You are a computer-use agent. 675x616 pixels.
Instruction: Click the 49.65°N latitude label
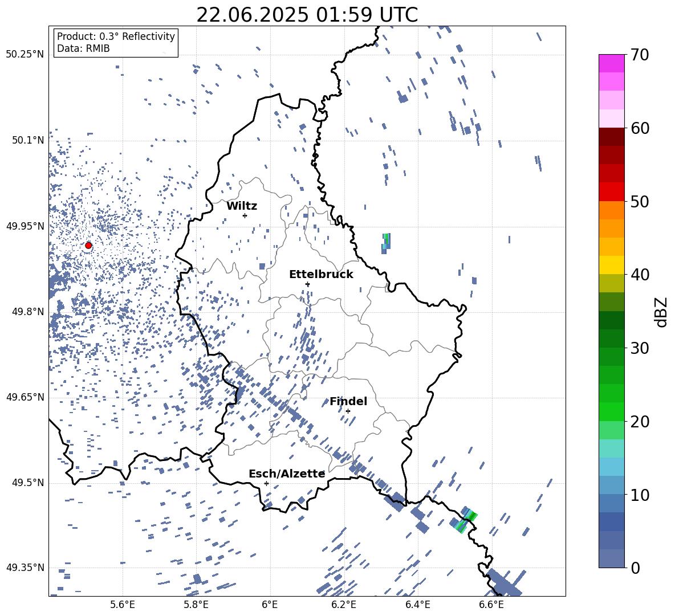(25, 397)
